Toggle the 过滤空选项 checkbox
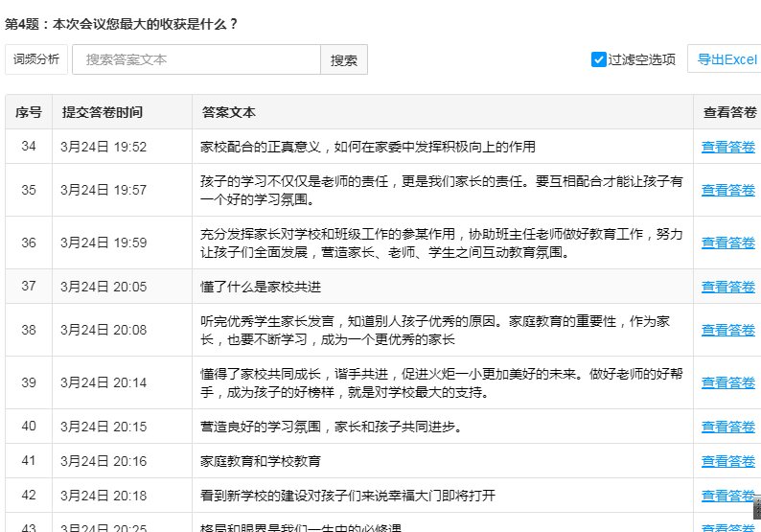This screenshot has width=761, height=532. [599, 59]
